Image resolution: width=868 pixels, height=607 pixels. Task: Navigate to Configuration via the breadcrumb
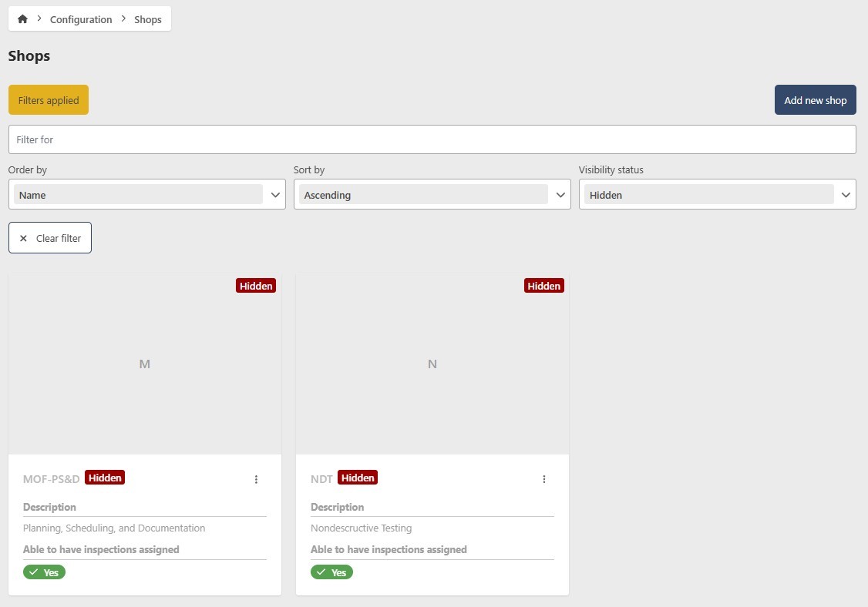(x=81, y=18)
